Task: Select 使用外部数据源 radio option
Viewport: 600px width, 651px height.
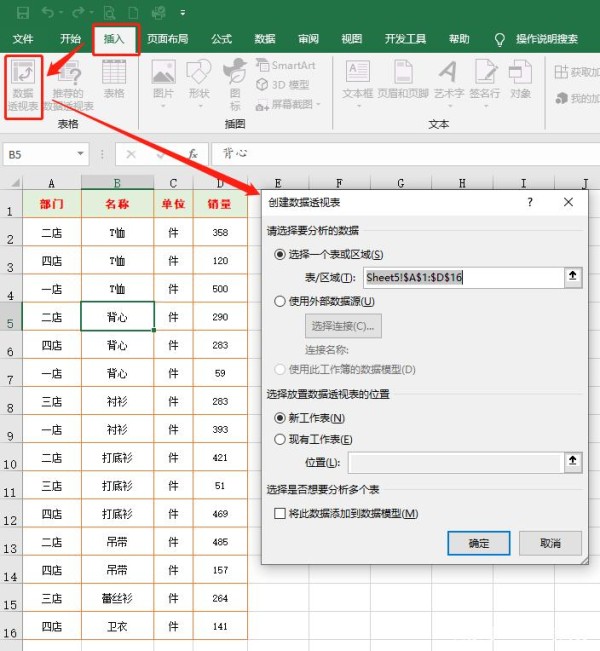Action: click(280, 301)
